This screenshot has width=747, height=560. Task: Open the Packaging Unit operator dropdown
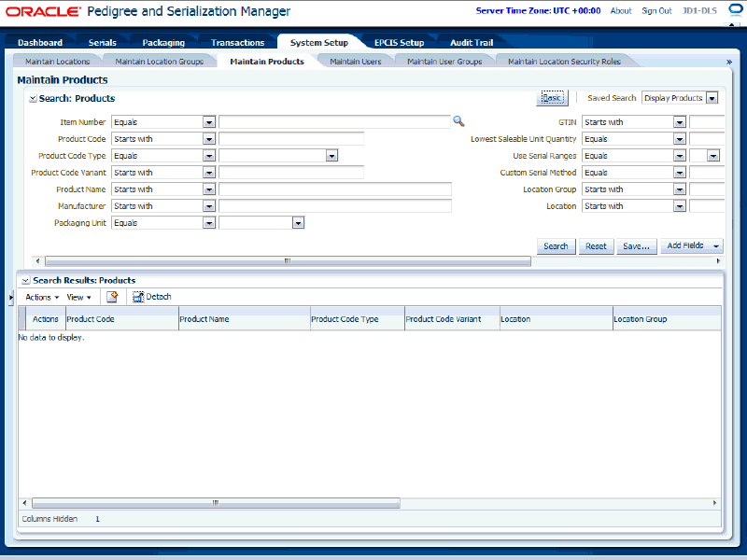pyautogui.click(x=209, y=223)
